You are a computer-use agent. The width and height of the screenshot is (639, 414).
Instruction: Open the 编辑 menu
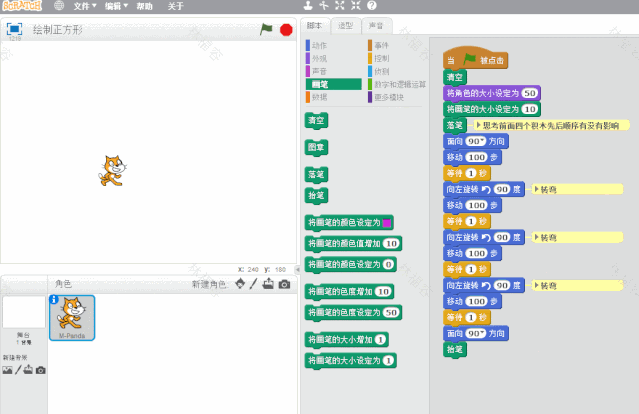[x=116, y=6]
